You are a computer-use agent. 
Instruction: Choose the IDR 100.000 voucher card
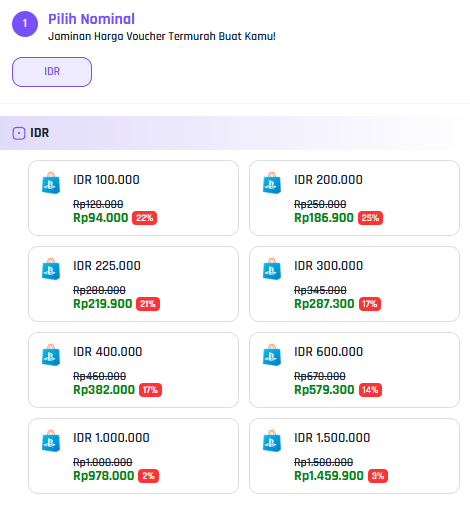click(133, 198)
